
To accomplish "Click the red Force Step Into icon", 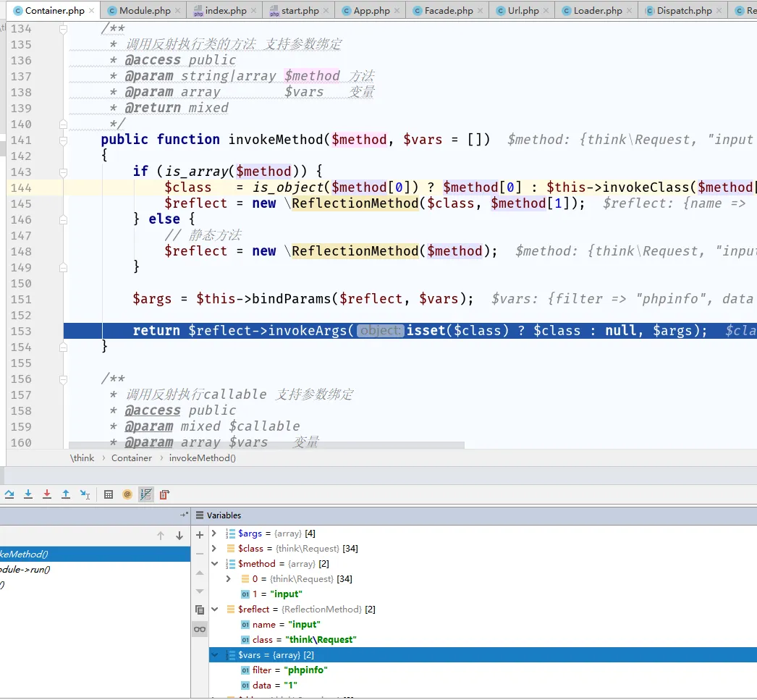I will [x=47, y=494].
